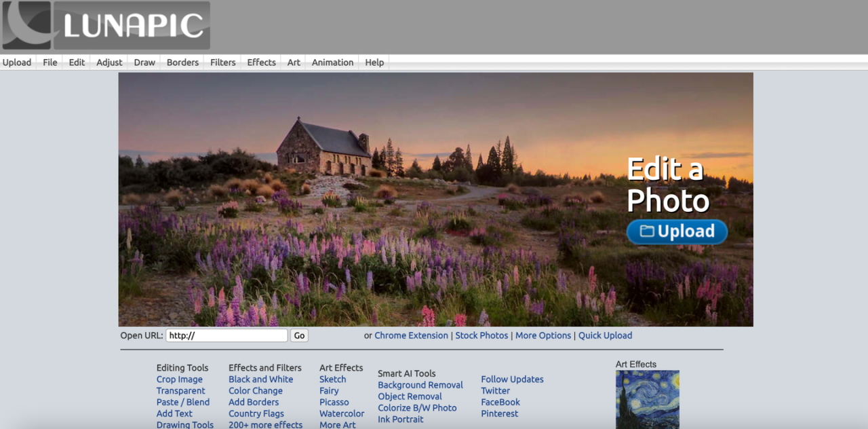This screenshot has width=868, height=429.
Task: Click the Editing Tools heading text
Action: point(182,368)
